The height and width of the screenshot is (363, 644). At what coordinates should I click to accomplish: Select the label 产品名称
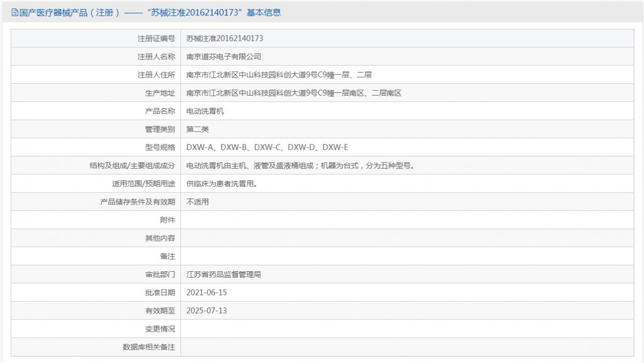coord(160,111)
